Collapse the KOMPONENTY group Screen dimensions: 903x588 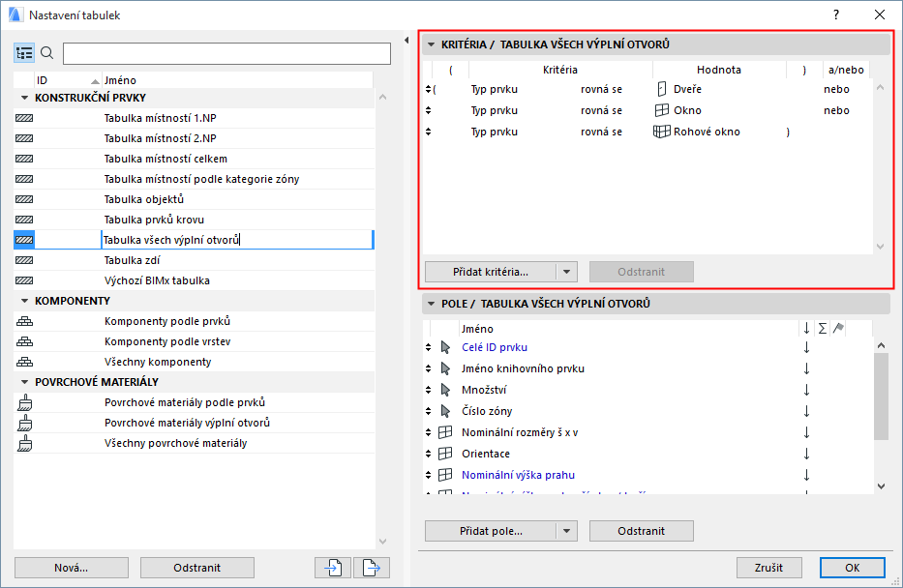point(24,301)
